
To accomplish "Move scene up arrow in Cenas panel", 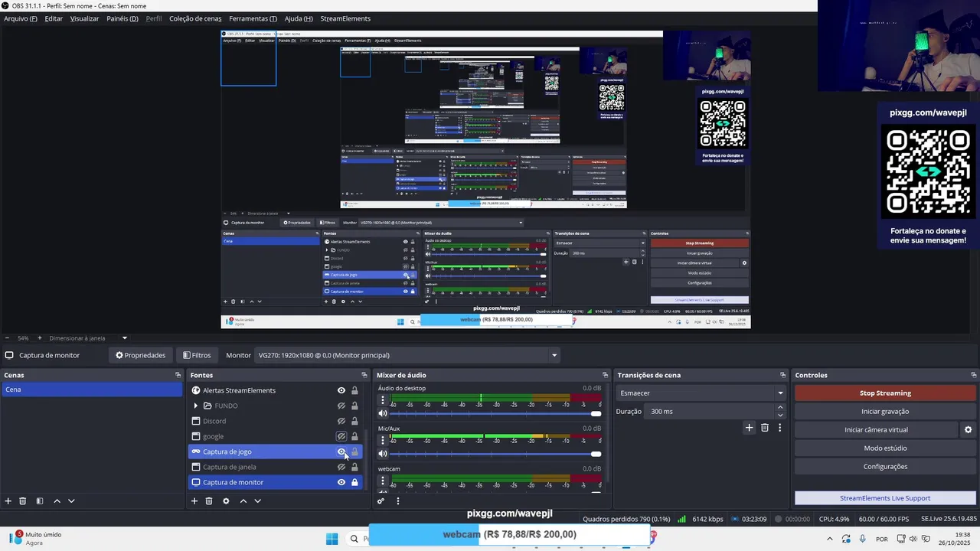I will (x=57, y=501).
